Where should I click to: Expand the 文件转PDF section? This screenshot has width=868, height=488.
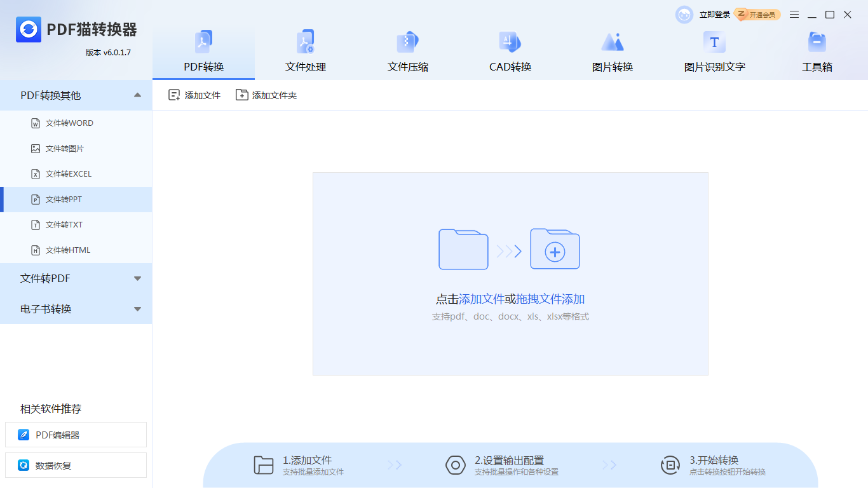[x=76, y=278]
